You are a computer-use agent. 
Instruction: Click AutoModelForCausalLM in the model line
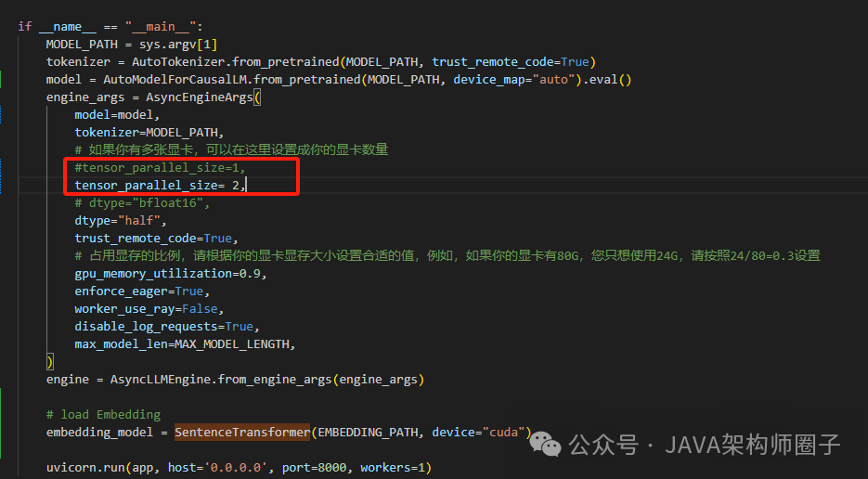click(x=175, y=80)
